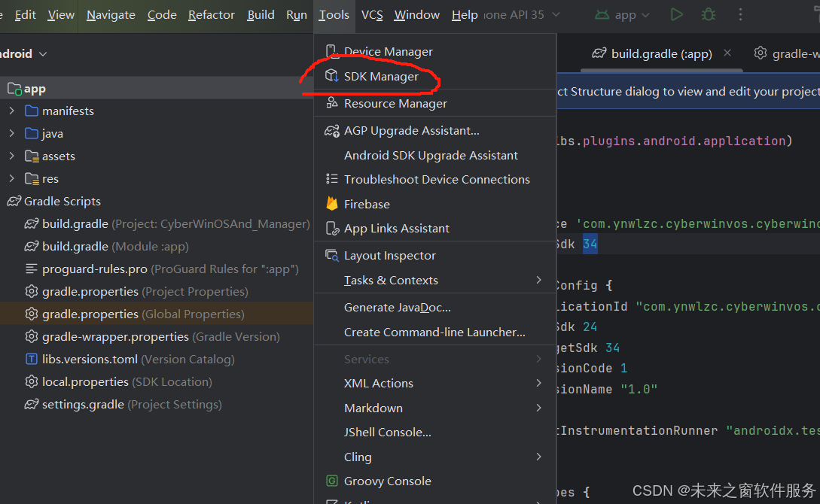Screen dimensions: 820x504
Task: Click the Firebase flame icon
Action: [331, 204]
